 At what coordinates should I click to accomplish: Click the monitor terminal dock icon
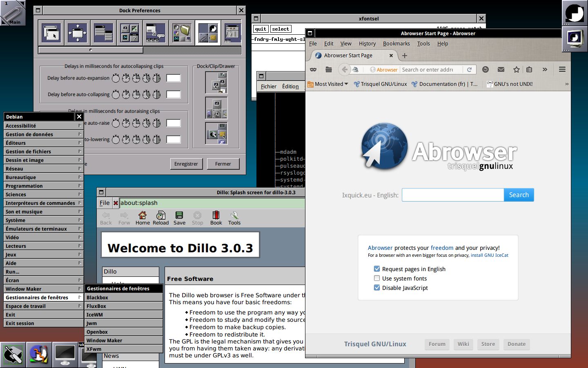(65, 355)
